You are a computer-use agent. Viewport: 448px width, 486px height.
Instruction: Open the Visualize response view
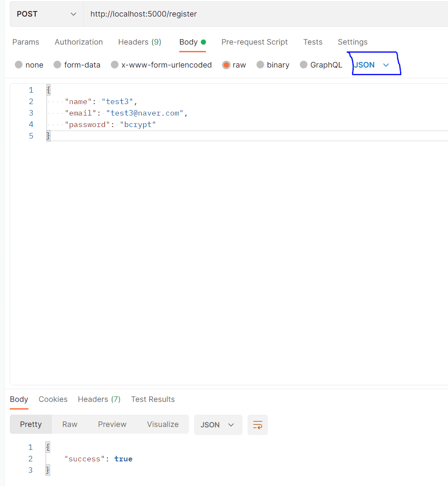(x=163, y=424)
